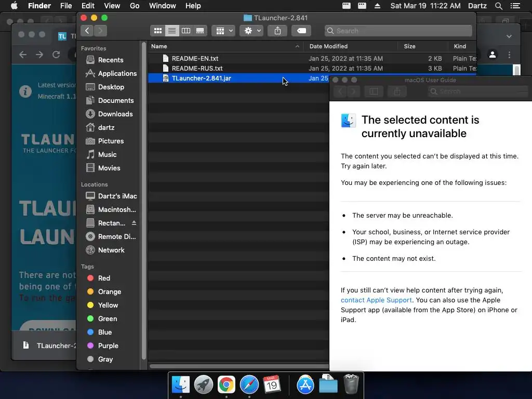Open Movies in the sidebar
Screen dimensions: 532x399
click(x=103, y=168)
